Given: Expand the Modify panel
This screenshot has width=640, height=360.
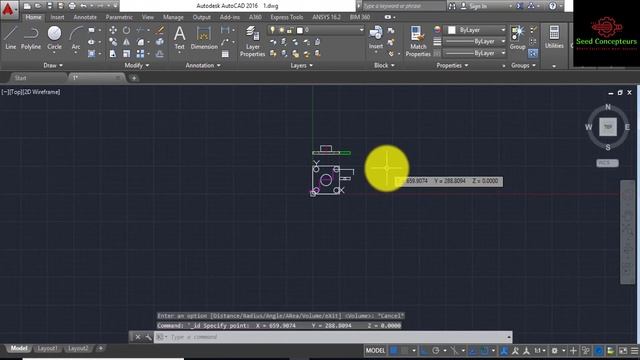Looking at the screenshot, I should 137,65.
